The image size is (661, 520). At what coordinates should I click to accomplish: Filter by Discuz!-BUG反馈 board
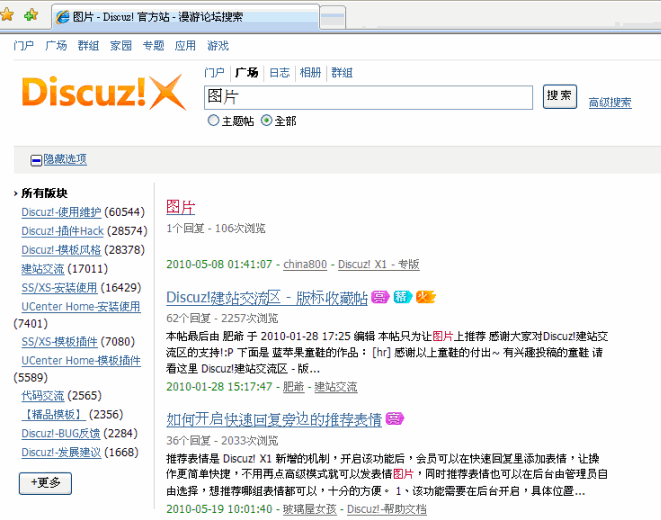61,433
